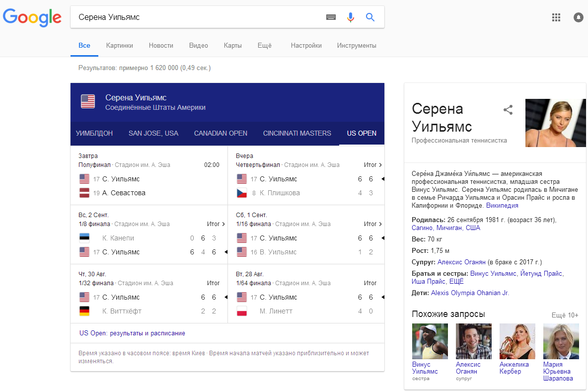Click the Похожие запросы heading
The width and height of the screenshot is (588, 392).
point(448,314)
